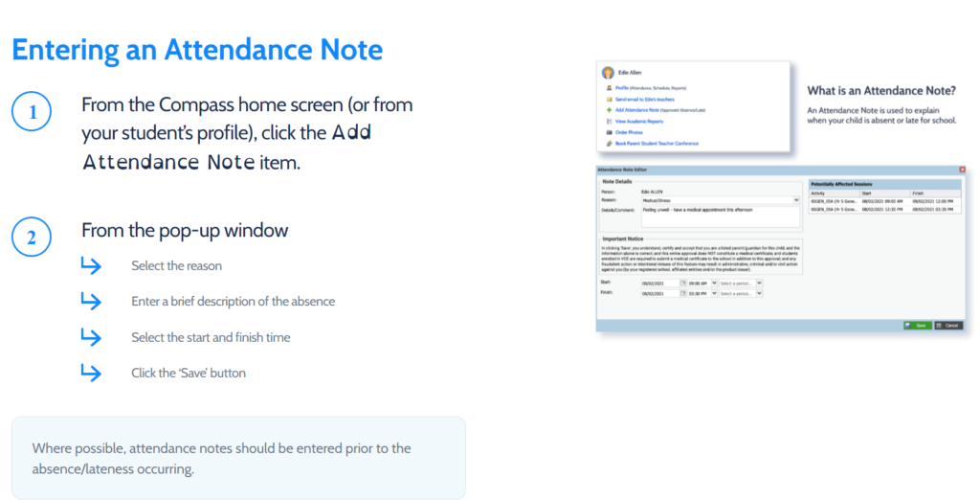
Task: Click Edie Allen's profile avatar
Action: coord(607,73)
